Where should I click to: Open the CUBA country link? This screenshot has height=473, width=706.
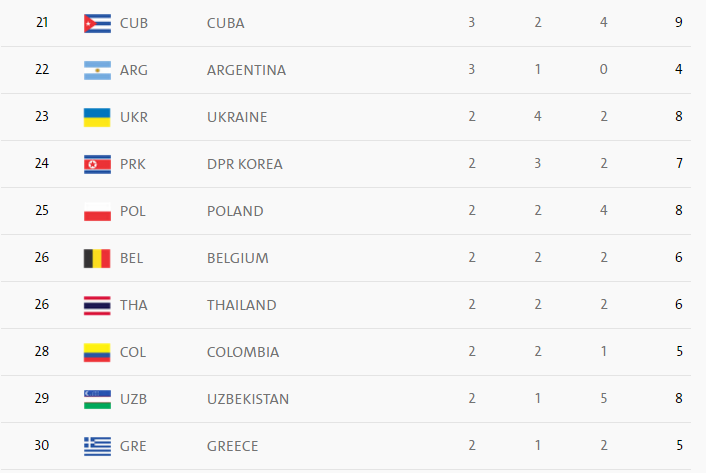tap(225, 23)
